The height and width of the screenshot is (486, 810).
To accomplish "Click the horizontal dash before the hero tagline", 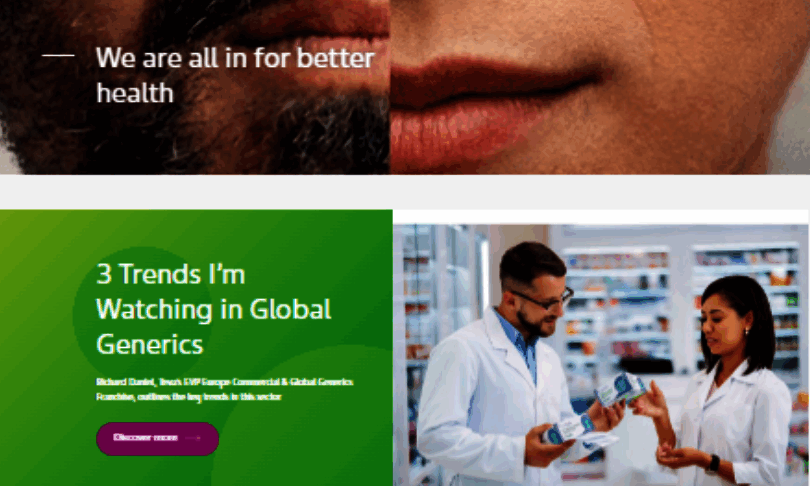I will 58,57.
